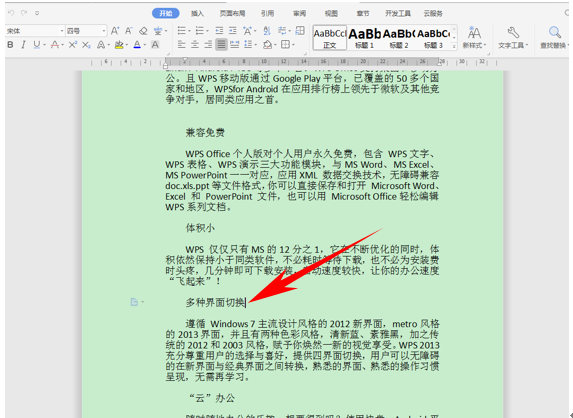The width and height of the screenshot is (573, 418).
Task: Apply the 标题 3 style
Action: coord(433,38)
